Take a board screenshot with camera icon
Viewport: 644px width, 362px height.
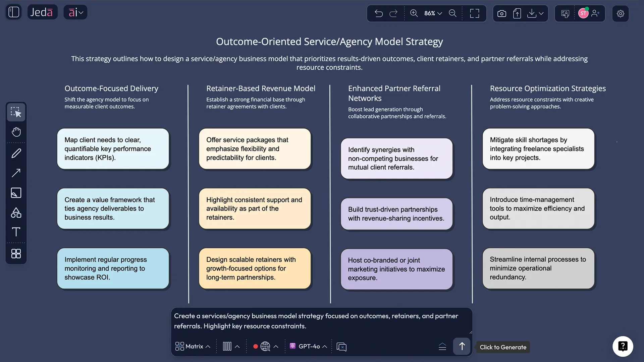click(x=502, y=13)
